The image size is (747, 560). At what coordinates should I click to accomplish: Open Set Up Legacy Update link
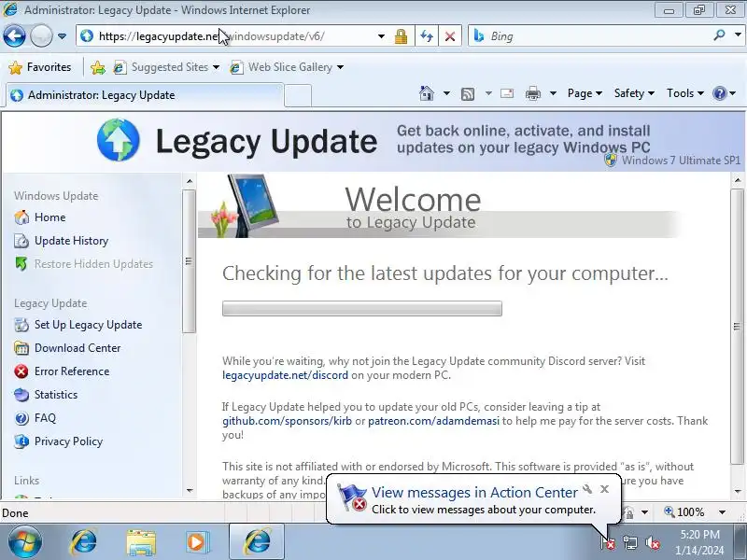88,325
